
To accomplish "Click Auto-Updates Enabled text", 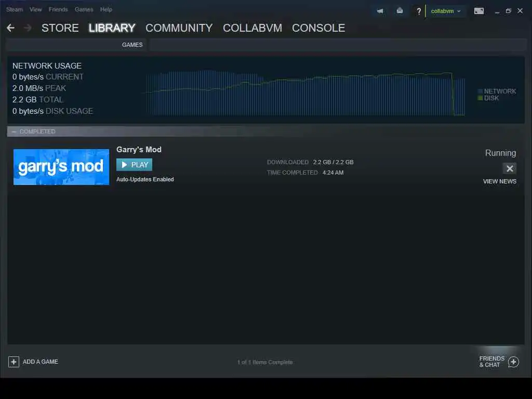I will [145, 179].
